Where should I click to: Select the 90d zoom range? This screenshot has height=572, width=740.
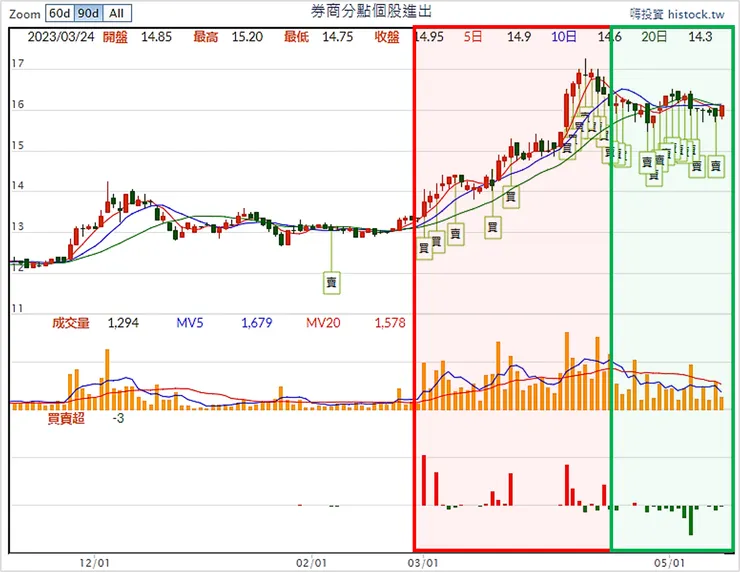click(88, 13)
